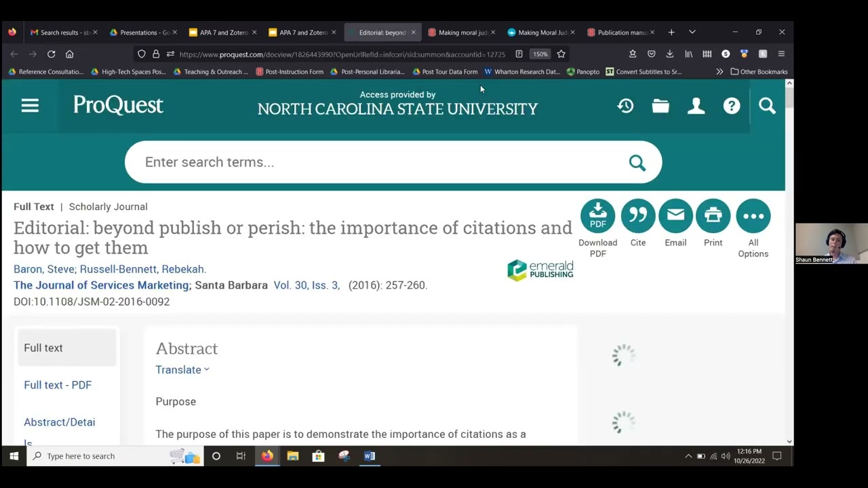Open The Journal of Services Marketing link
Viewport: 868px width, 488px height.
(x=101, y=285)
